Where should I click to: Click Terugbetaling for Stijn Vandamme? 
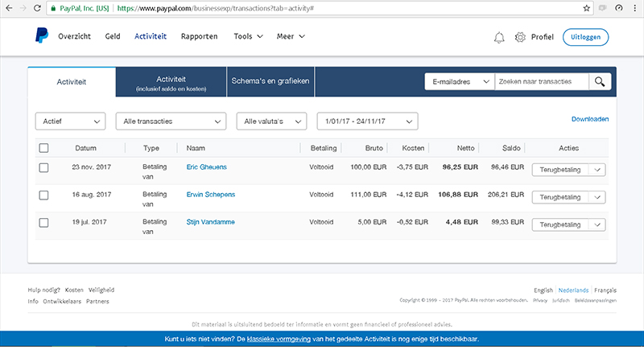[x=560, y=225]
